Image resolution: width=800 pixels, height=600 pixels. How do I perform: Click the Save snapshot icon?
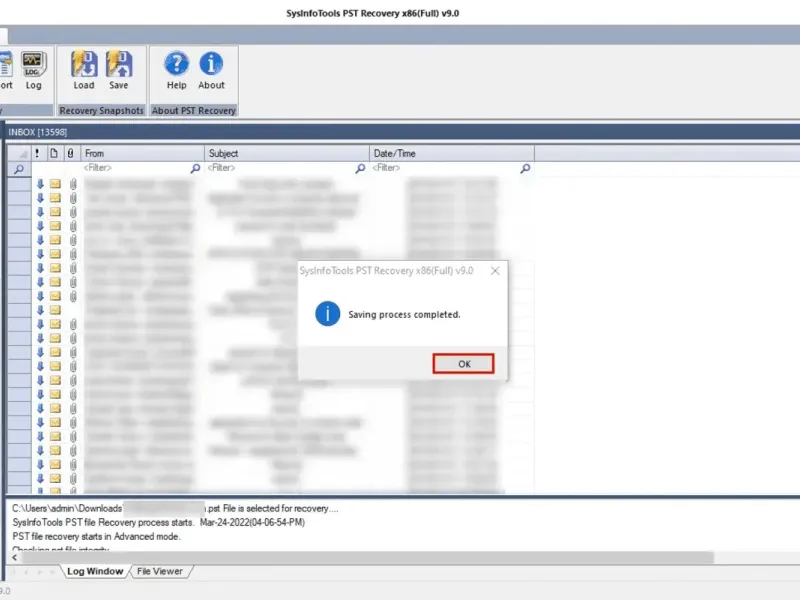[119, 71]
